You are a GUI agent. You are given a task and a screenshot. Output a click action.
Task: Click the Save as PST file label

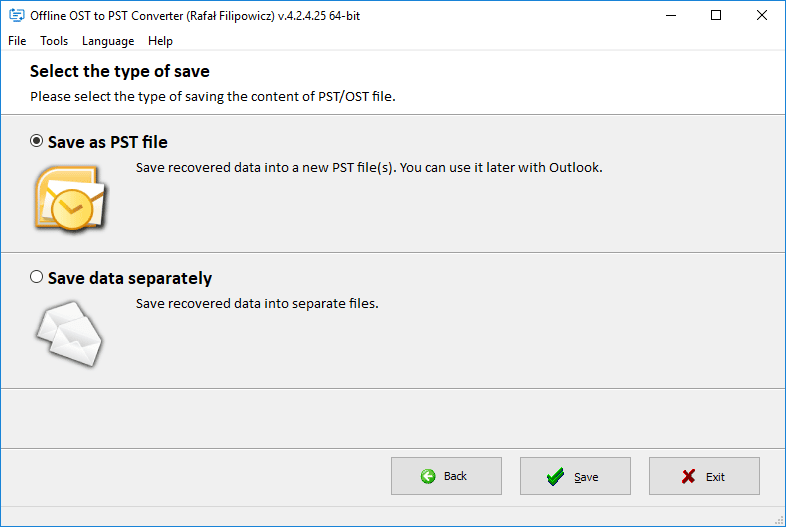pyautogui.click(x=108, y=142)
